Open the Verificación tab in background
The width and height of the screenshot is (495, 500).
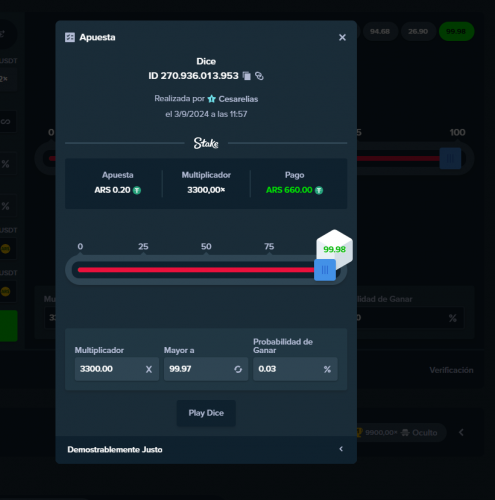(x=451, y=370)
